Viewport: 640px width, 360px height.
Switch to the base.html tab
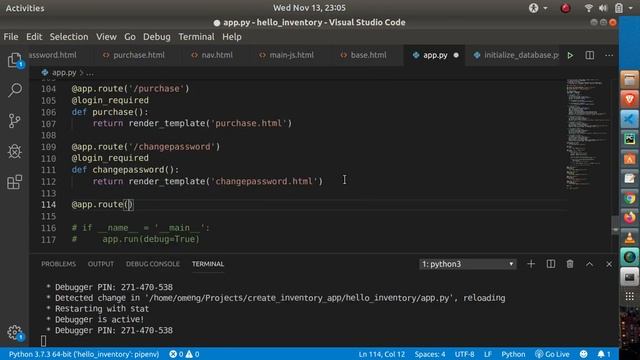(x=364, y=55)
